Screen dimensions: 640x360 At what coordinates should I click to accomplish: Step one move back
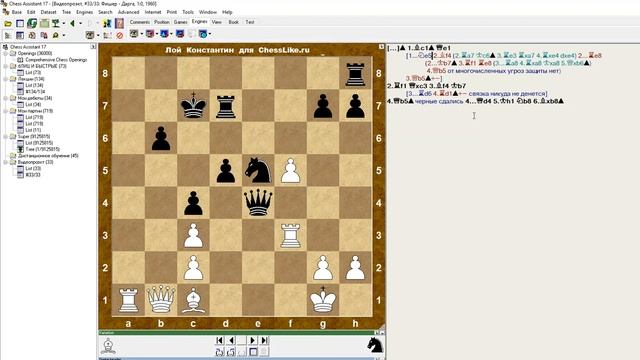point(231,340)
